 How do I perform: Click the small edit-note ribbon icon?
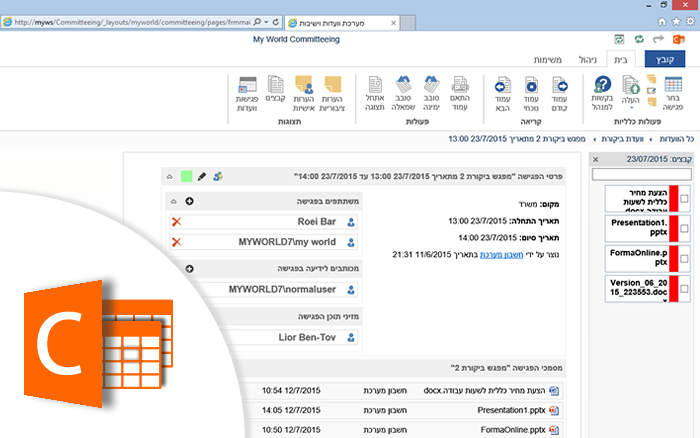(x=652, y=91)
